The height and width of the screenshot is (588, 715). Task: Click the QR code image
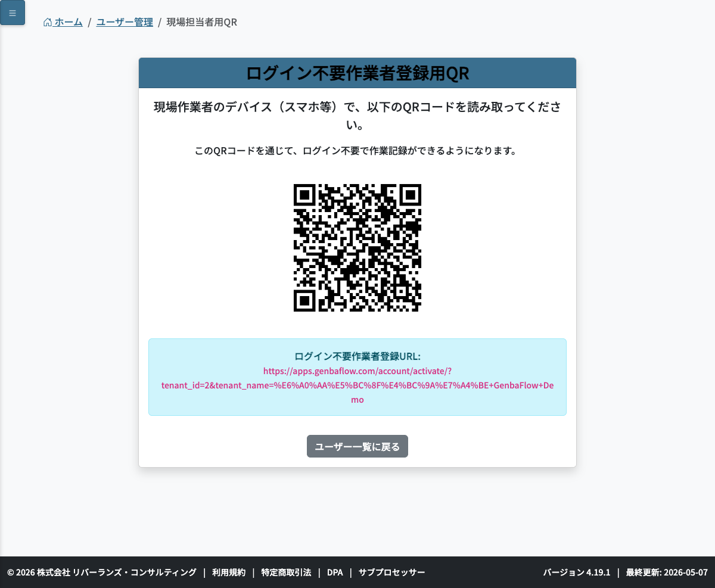[x=357, y=248]
